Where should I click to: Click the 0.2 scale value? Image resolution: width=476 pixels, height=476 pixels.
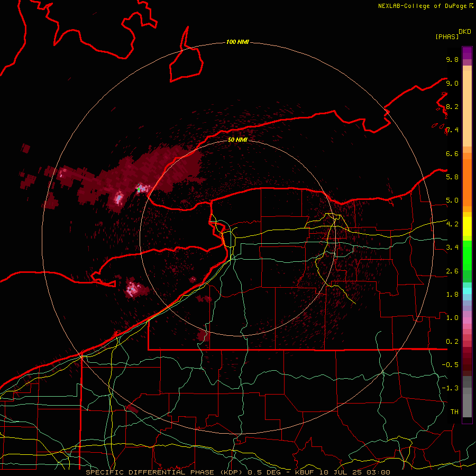tap(452, 342)
